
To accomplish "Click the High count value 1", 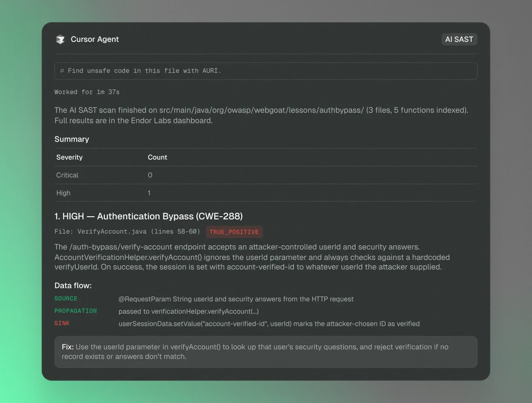I will 149,193.
